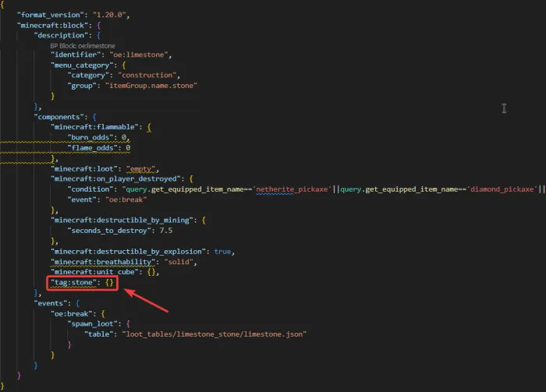Select the "solid" breathability value
This screenshot has height=392, width=546.
[179, 262]
